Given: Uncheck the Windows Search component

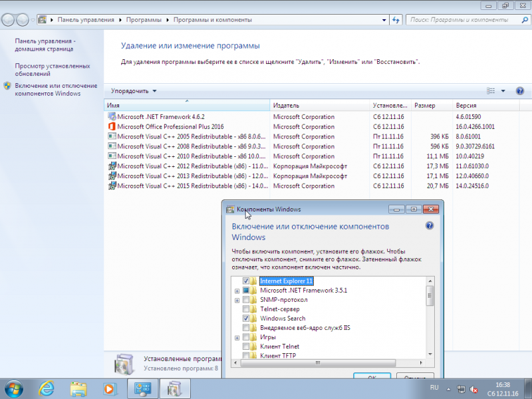Looking at the screenshot, I should [x=246, y=319].
